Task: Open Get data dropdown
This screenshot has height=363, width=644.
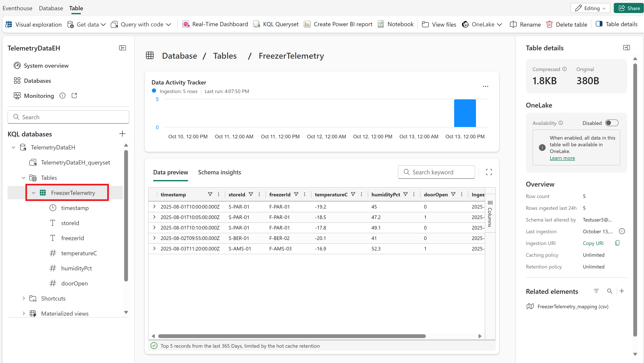Action: [86, 24]
